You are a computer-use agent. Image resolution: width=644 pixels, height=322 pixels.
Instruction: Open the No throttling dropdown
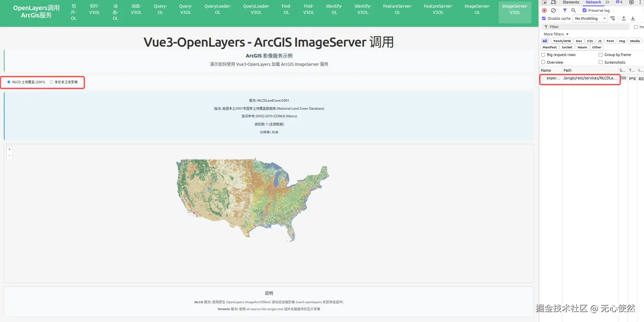coord(590,18)
